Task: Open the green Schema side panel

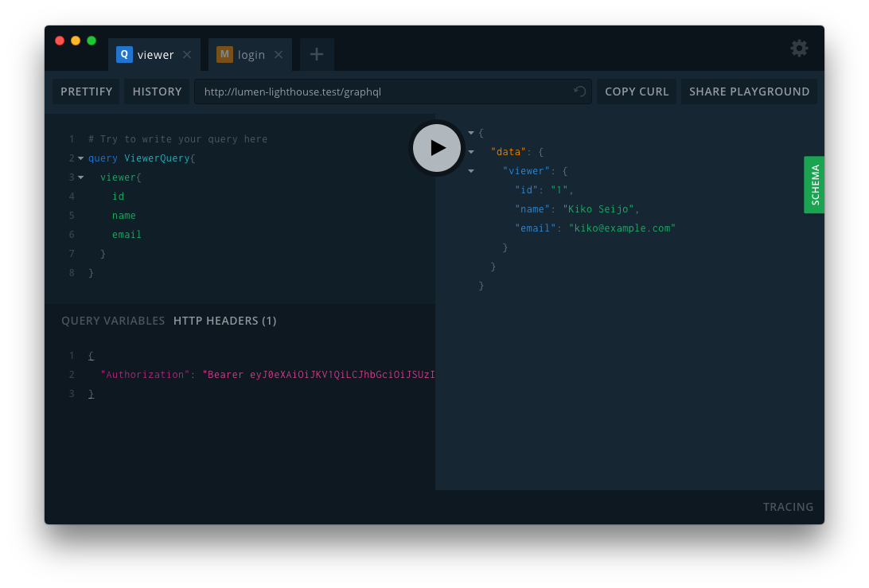Action: [x=814, y=185]
